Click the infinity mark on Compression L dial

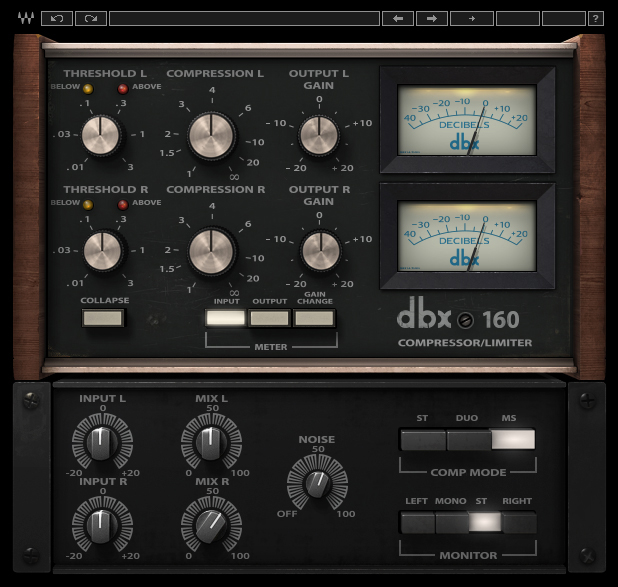(x=234, y=177)
